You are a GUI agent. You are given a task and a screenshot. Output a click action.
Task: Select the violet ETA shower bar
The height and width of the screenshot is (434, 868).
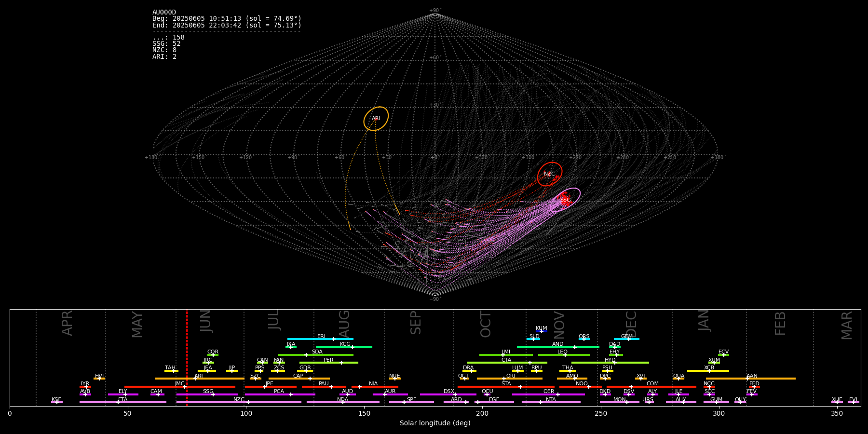coord(123,402)
